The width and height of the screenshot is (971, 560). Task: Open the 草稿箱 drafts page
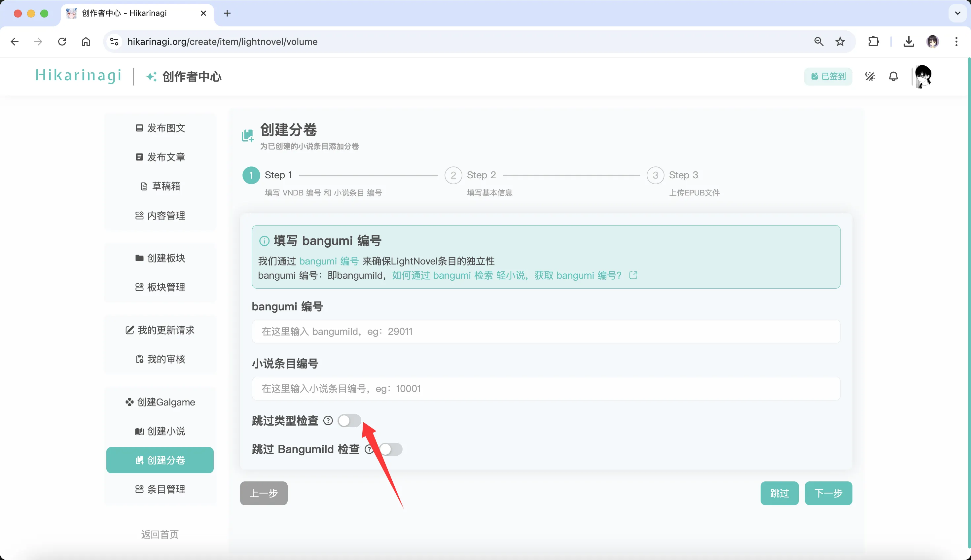(x=160, y=186)
